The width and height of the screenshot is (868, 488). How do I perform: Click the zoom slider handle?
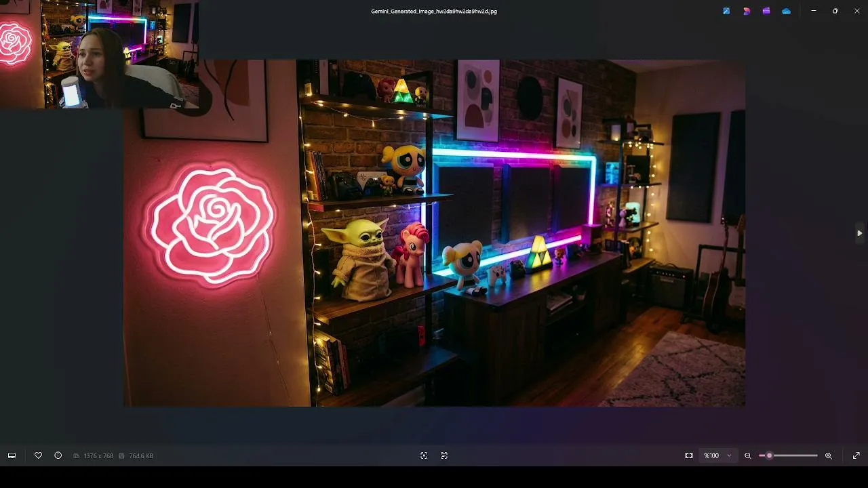(x=769, y=455)
